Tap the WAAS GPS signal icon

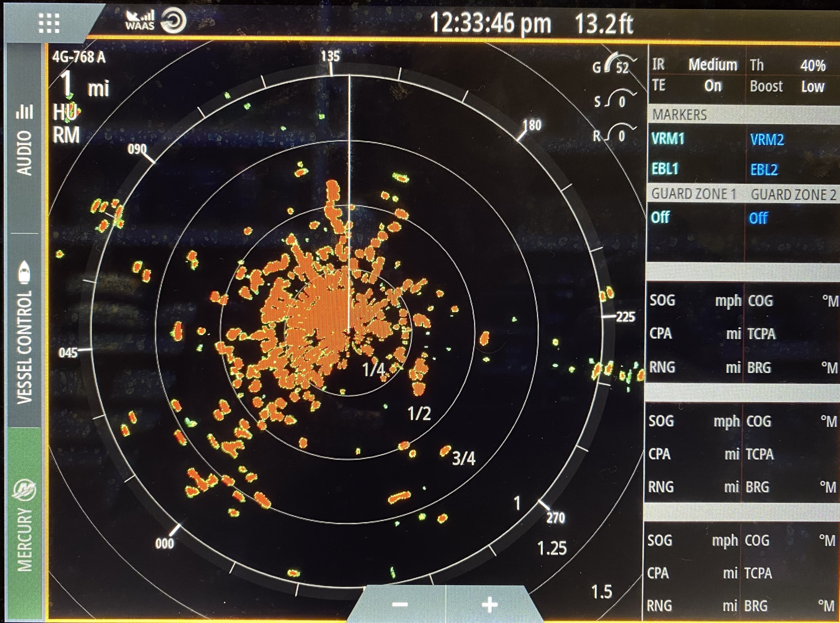(x=140, y=20)
